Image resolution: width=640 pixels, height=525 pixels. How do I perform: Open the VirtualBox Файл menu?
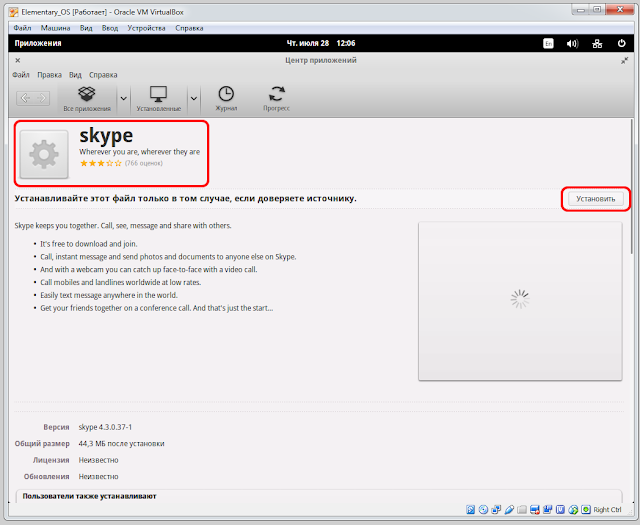pos(22,28)
